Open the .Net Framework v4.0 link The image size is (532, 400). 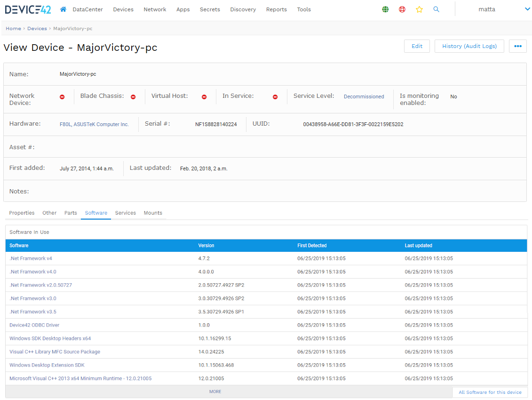click(33, 272)
